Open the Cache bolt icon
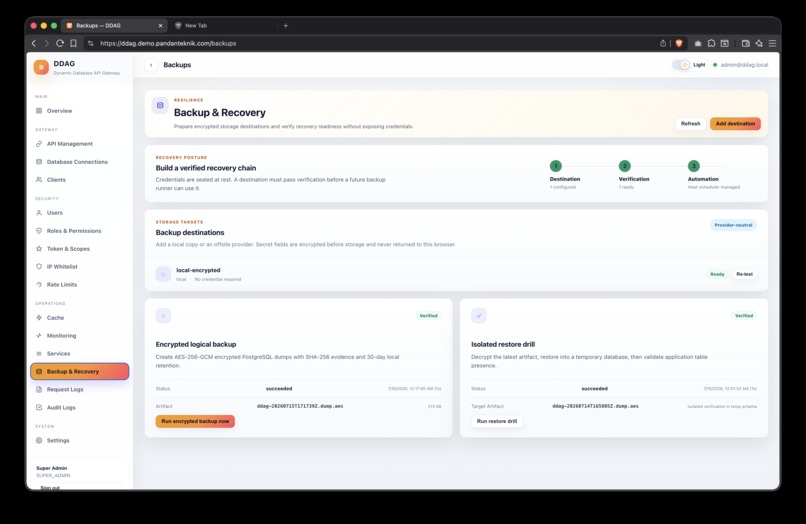 pyautogui.click(x=39, y=318)
